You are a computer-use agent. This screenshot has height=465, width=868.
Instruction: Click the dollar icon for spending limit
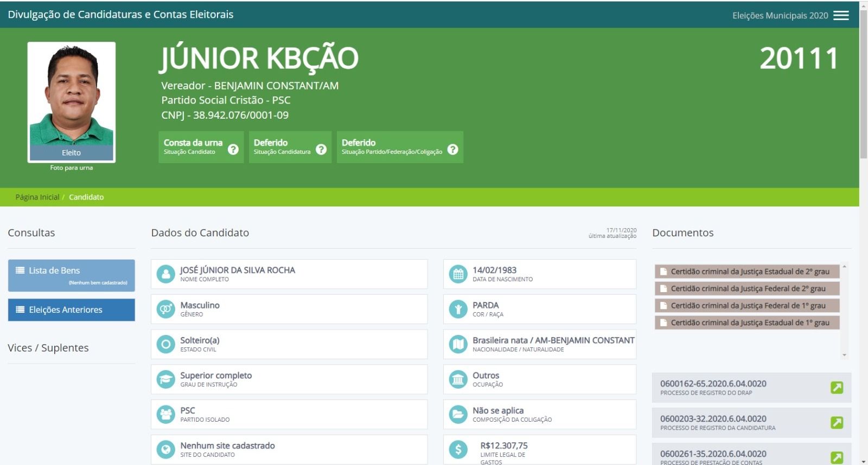tap(458, 449)
